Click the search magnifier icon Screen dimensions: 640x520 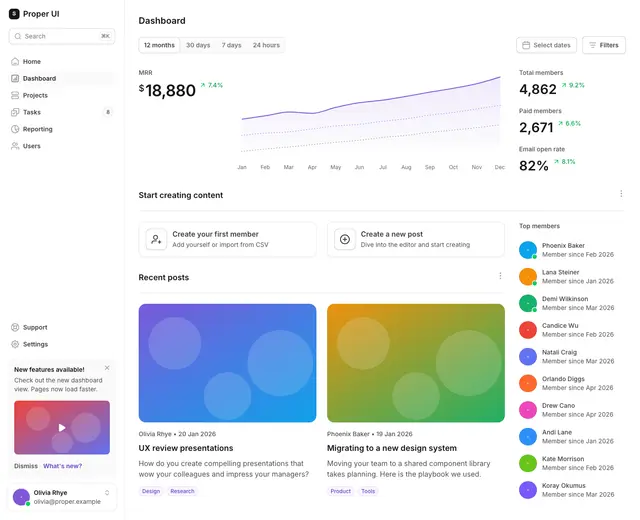[18, 36]
